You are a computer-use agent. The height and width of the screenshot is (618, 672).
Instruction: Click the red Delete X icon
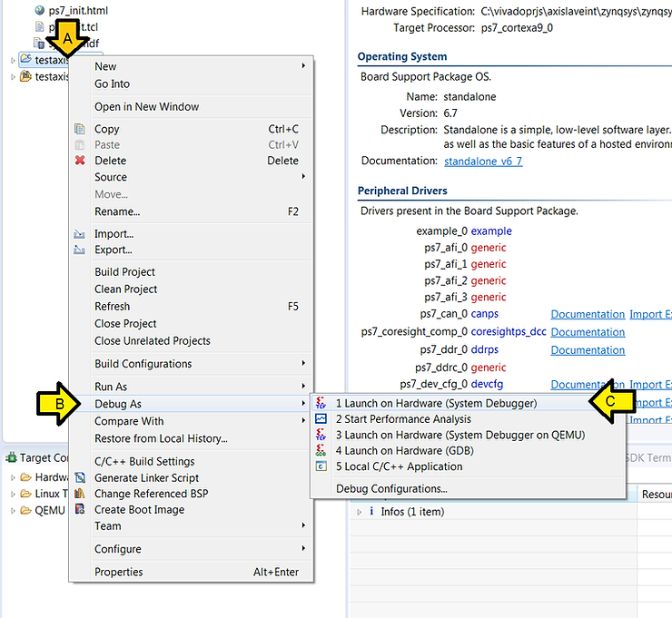pos(80,161)
